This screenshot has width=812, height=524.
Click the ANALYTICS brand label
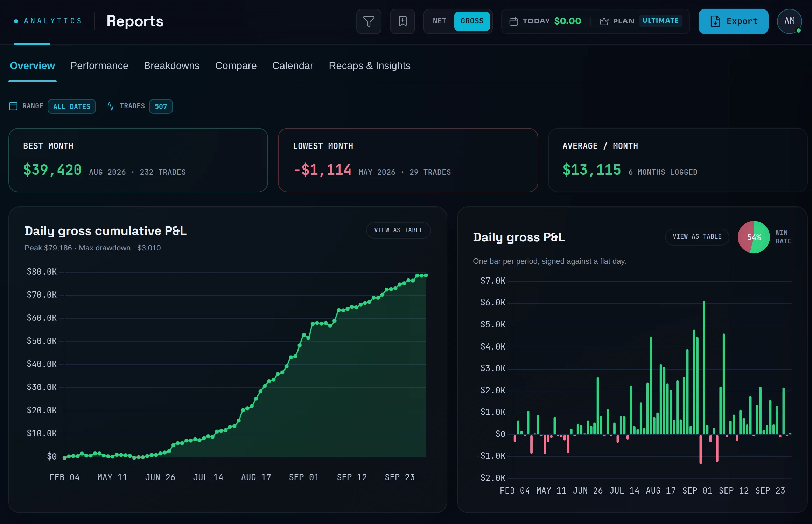[x=53, y=21]
